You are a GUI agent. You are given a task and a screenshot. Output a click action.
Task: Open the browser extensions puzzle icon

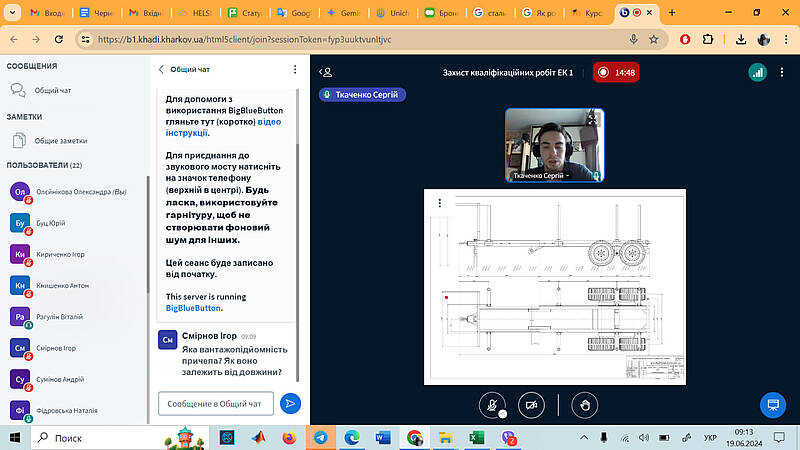pos(708,39)
